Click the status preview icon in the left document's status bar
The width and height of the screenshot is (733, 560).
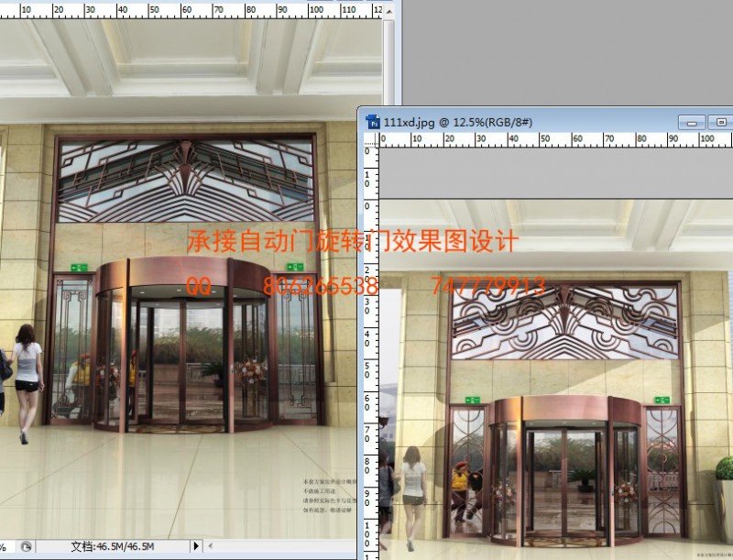[27, 546]
